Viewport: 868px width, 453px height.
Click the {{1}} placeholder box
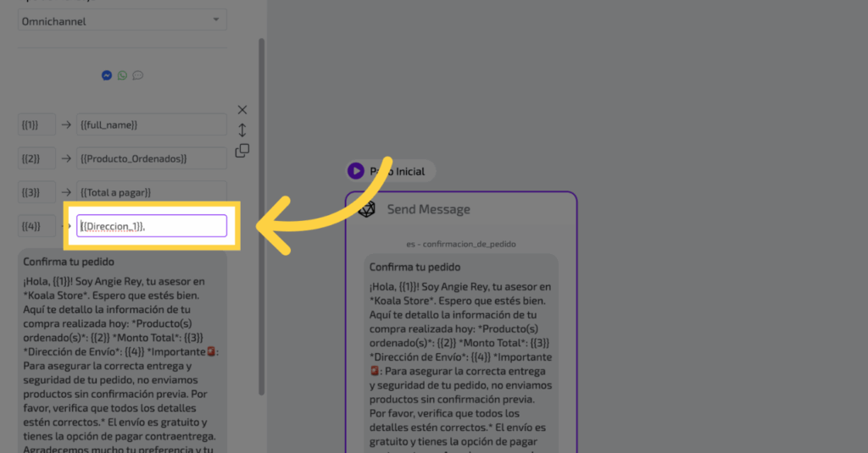click(37, 124)
